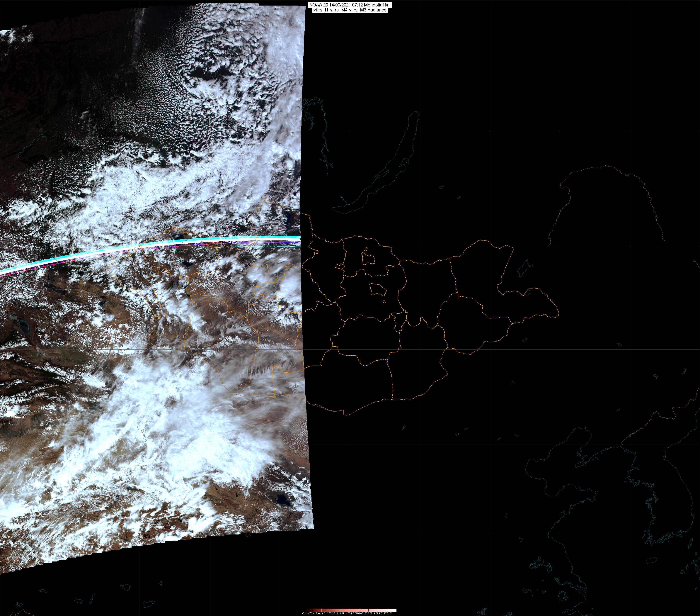Click the 257.22 colorbar tick label
Viewport: 700px width, 616px height.
click(x=331, y=614)
